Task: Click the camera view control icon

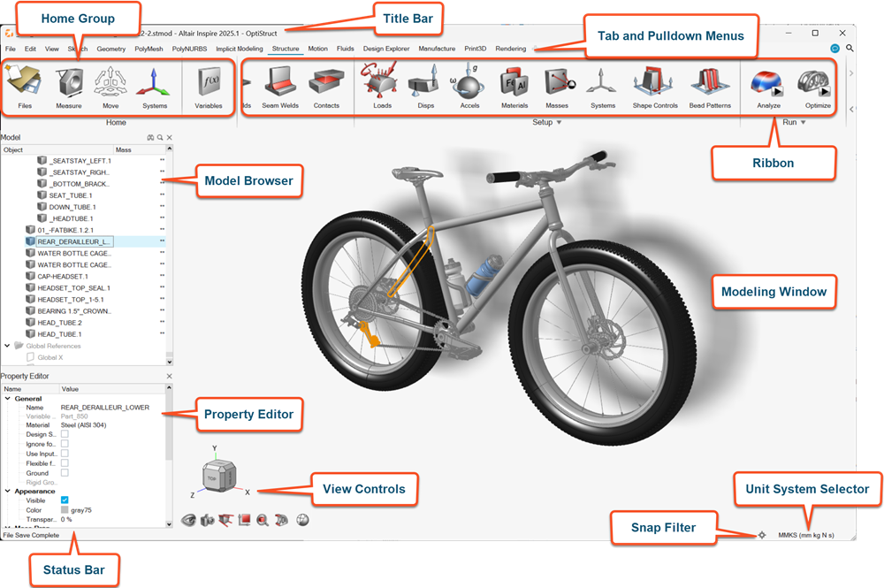Action: (x=208, y=520)
